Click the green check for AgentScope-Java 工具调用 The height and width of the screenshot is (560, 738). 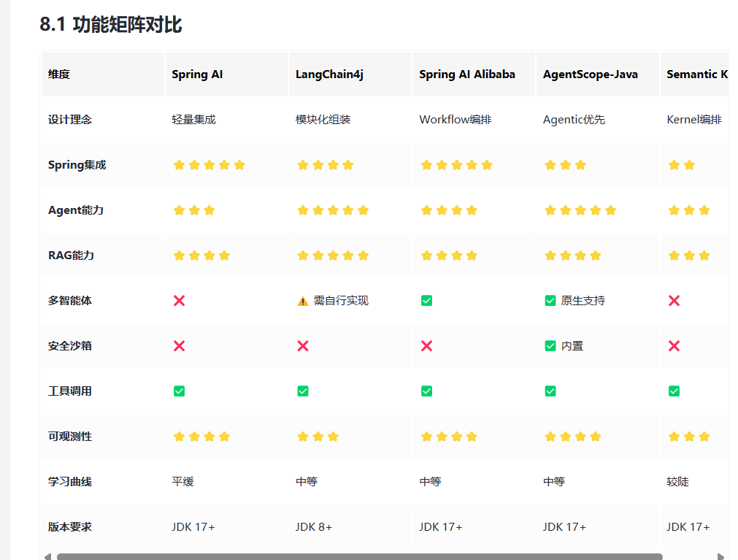click(x=550, y=391)
